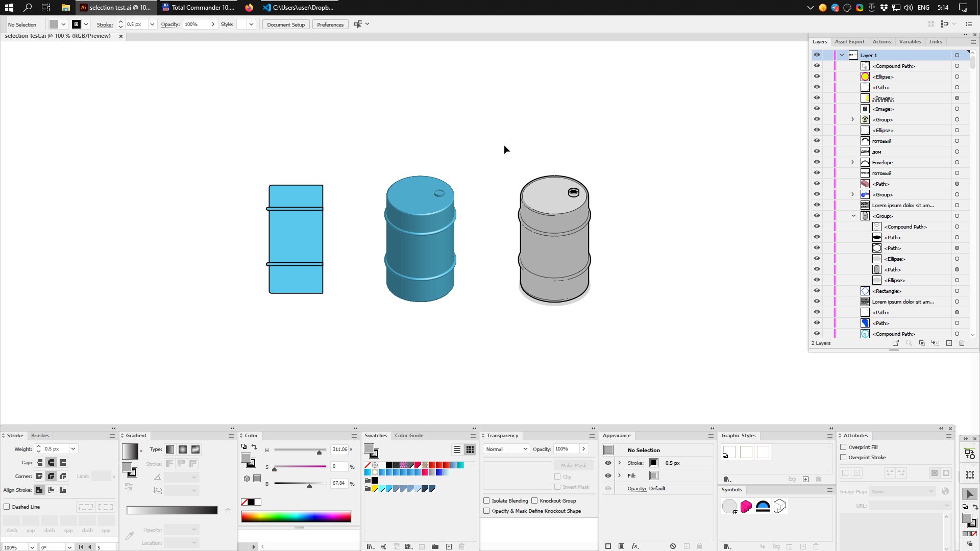Expand the Envelope item in Layers
Screen dimensions: 980x551
pyautogui.click(x=852, y=162)
